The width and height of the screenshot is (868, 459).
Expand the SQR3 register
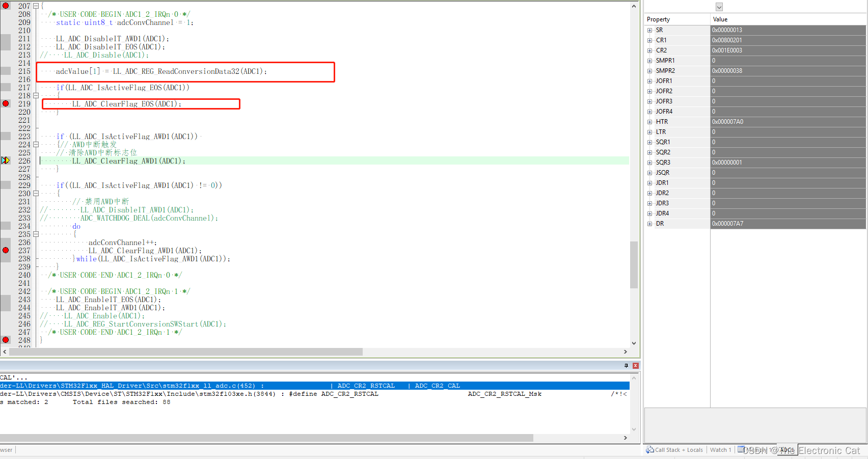(x=649, y=163)
